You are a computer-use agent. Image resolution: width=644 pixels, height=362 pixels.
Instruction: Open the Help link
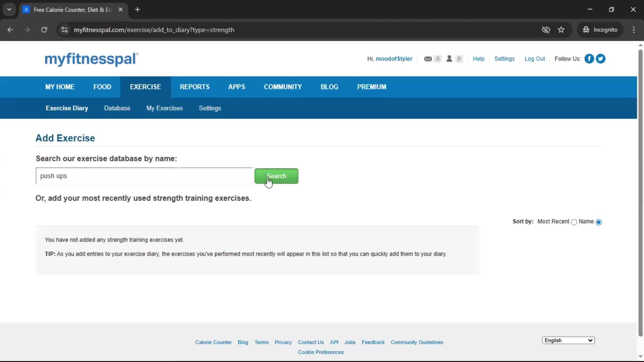click(x=478, y=59)
